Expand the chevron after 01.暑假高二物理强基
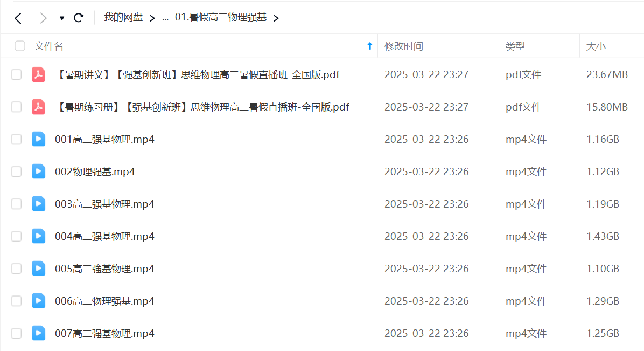The width and height of the screenshot is (644, 351). point(276,18)
